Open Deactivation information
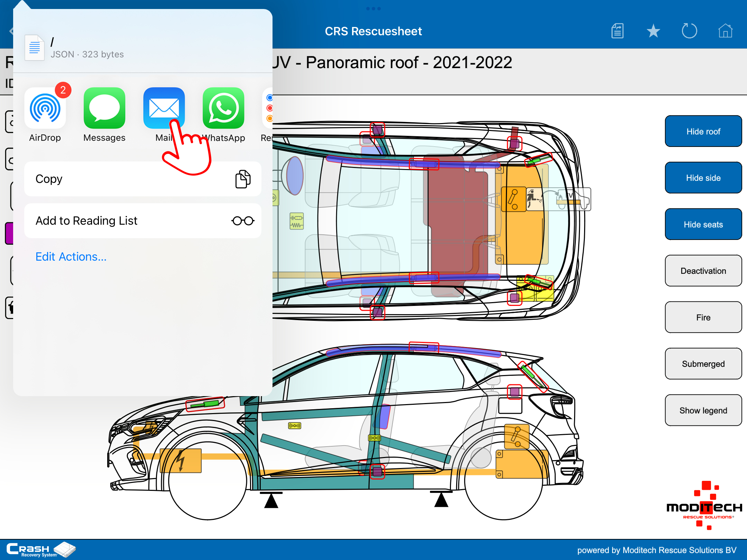Screen dimensions: 747x560 [703, 271]
